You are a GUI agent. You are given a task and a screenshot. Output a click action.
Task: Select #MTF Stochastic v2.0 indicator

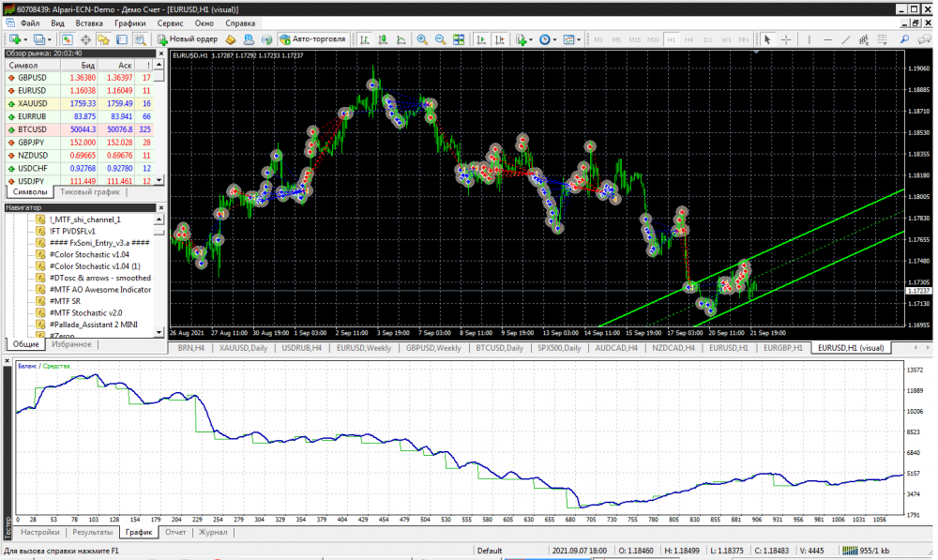pyautogui.click(x=85, y=313)
